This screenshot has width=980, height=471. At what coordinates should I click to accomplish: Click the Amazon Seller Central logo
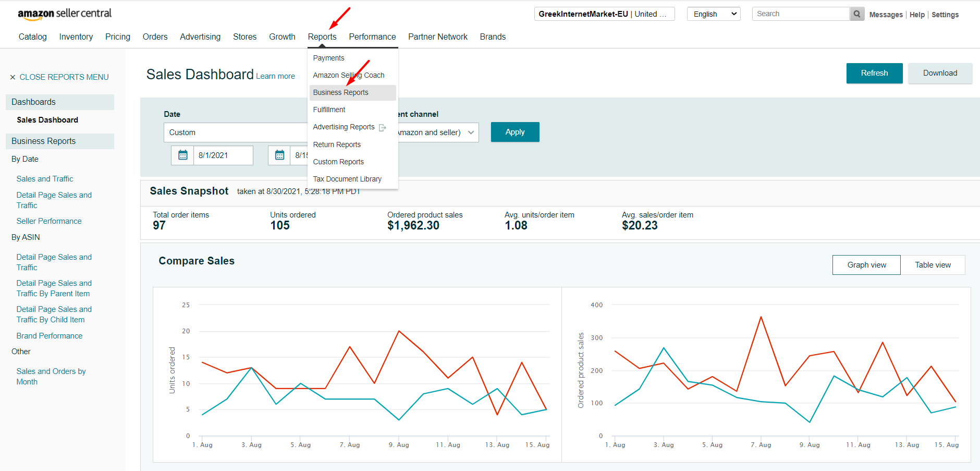(65, 14)
